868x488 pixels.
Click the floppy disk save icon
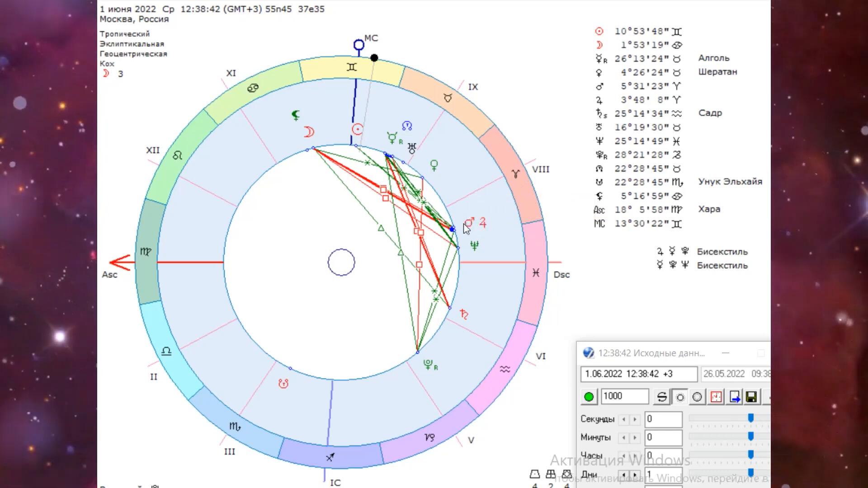(751, 397)
